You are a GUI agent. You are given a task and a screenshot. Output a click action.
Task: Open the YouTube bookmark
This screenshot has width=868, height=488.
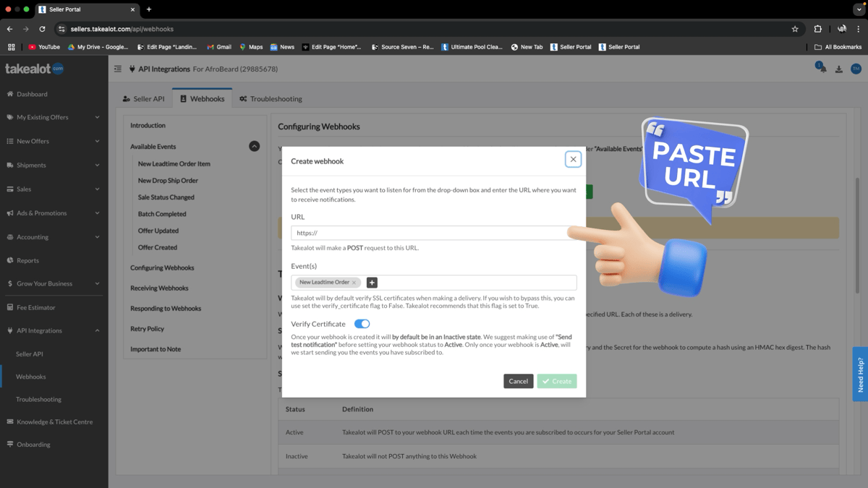44,47
